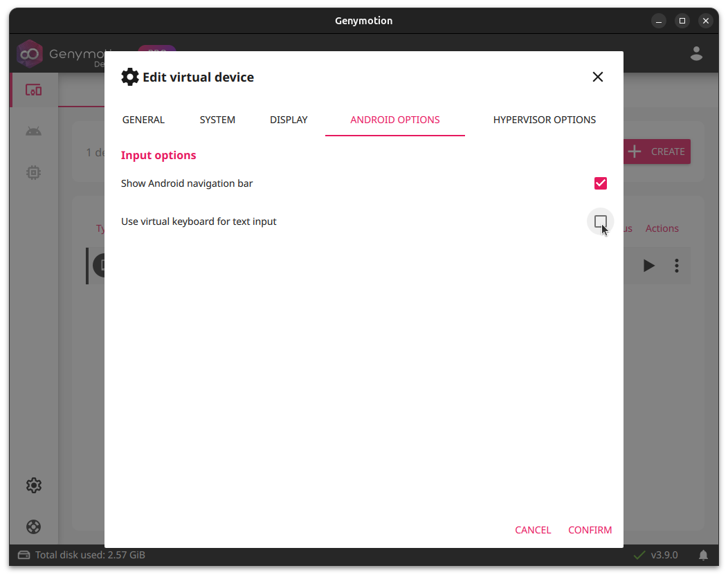
Task: Open the device's three-dot Actions menu
Action: click(676, 265)
